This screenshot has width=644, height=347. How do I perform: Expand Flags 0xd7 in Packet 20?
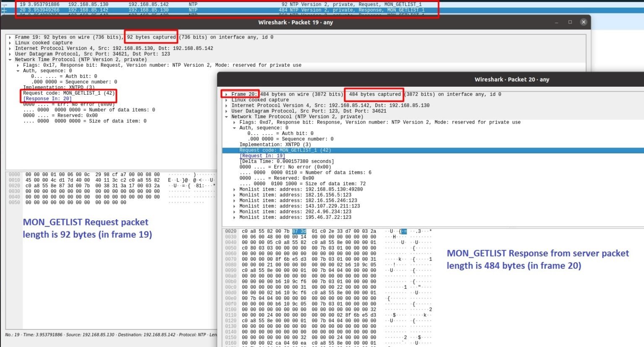(x=234, y=122)
